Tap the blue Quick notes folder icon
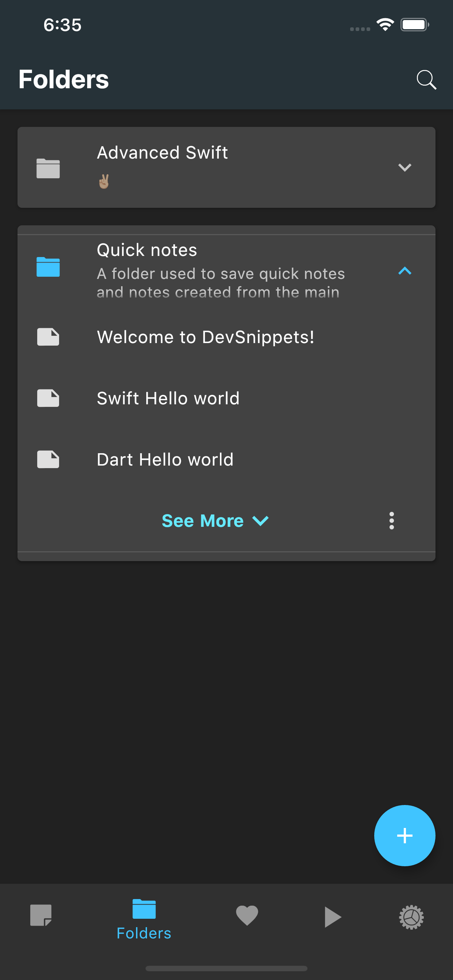The height and width of the screenshot is (980, 453). (48, 267)
